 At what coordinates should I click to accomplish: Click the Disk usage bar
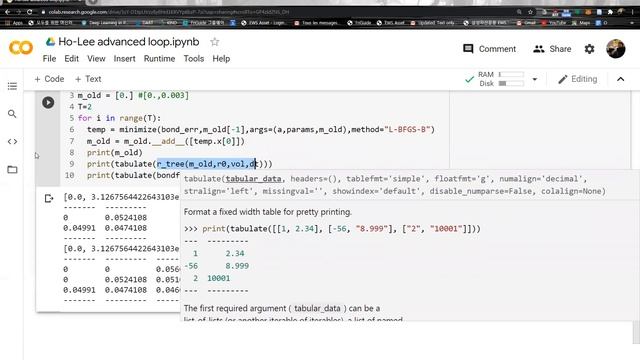point(511,84)
